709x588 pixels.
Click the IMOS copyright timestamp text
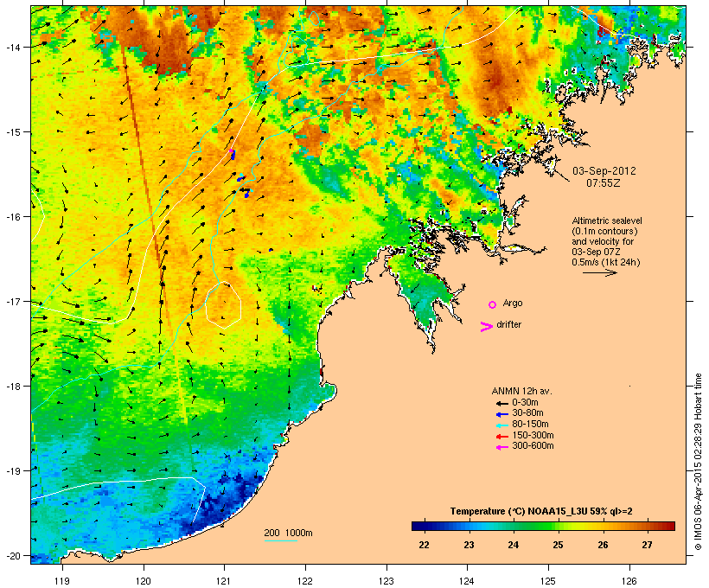click(698, 462)
